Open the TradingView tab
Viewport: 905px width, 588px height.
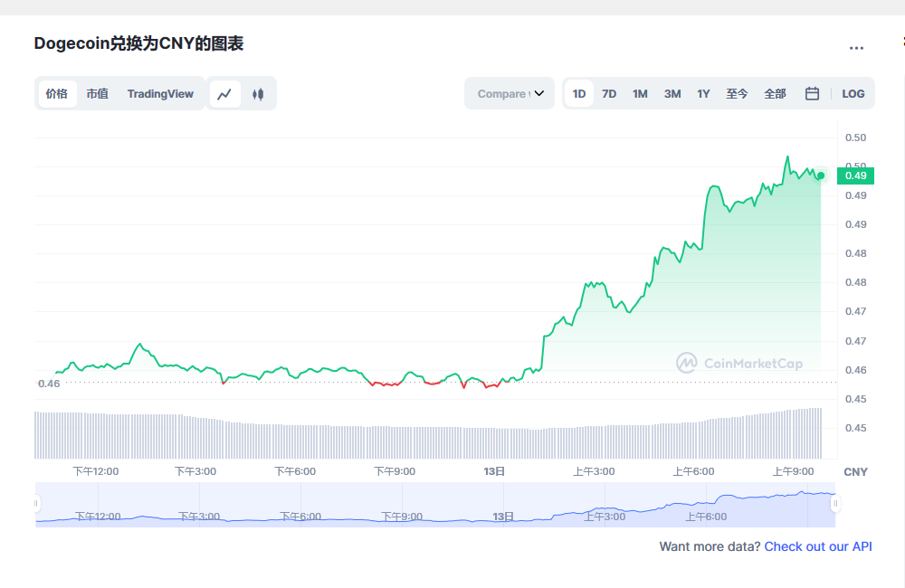click(x=160, y=93)
